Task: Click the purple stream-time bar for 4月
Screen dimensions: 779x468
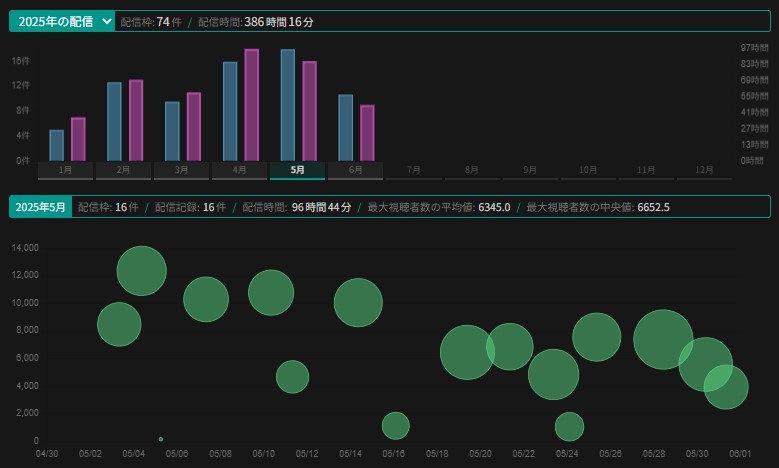Action: coord(252,105)
